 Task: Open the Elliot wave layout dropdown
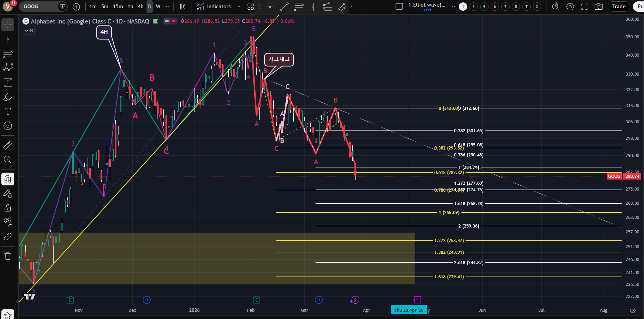tap(453, 7)
